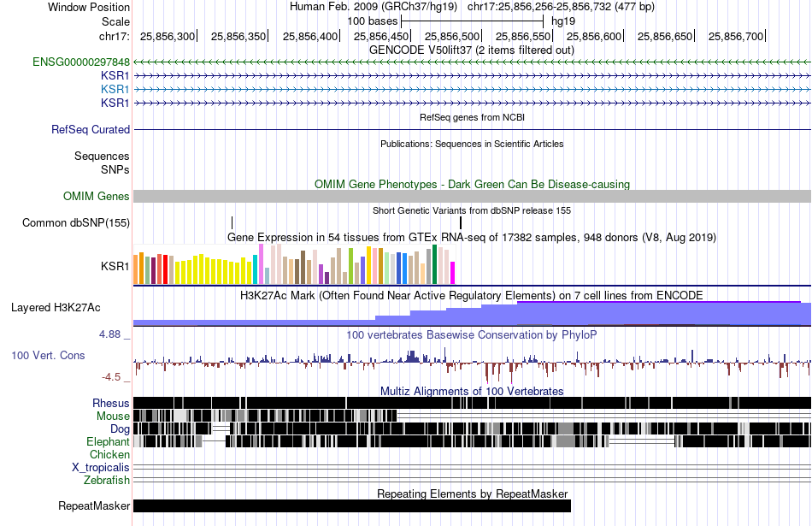Screen dimensions: 812x526
Task: Click the 'RefSeq genes from NCBI' title
Action: [x=472, y=118]
